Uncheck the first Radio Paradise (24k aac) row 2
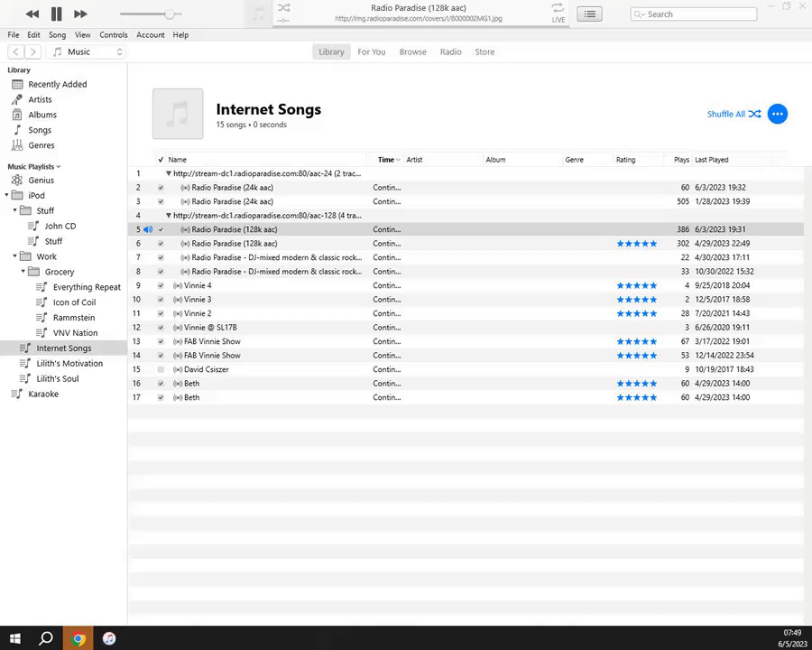Viewport: 812px width, 650px height. click(x=161, y=188)
